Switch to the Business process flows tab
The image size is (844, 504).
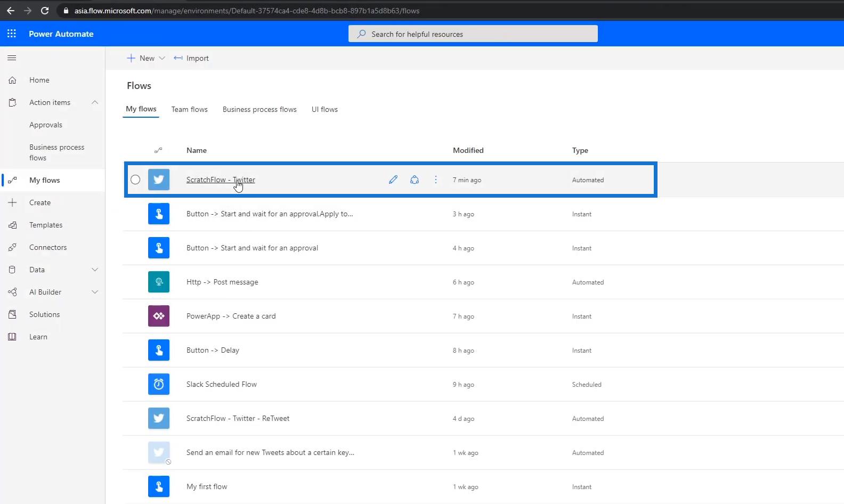click(259, 109)
